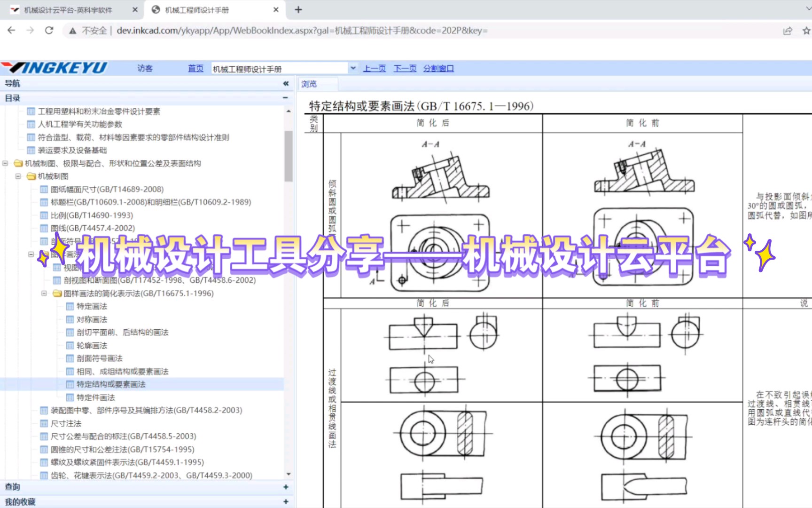This screenshot has height=508, width=812.
Task: Select 特定结构或要素画法 tree item
Action: [111, 384]
